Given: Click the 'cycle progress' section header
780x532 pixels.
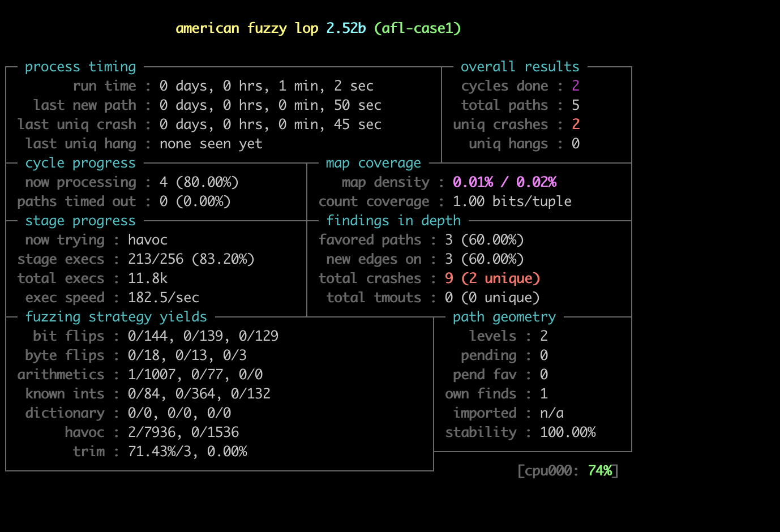Looking at the screenshot, I should tap(80, 163).
